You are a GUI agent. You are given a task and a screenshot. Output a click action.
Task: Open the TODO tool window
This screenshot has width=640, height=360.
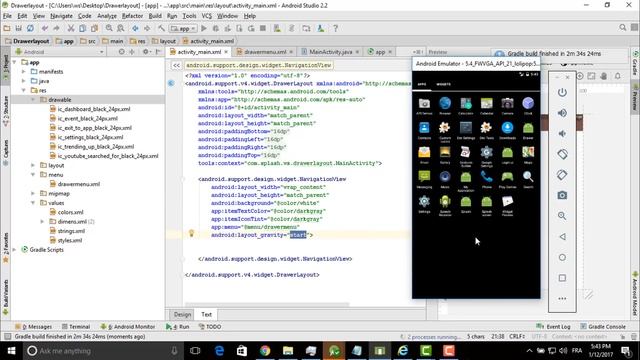pyautogui.click(x=210, y=327)
